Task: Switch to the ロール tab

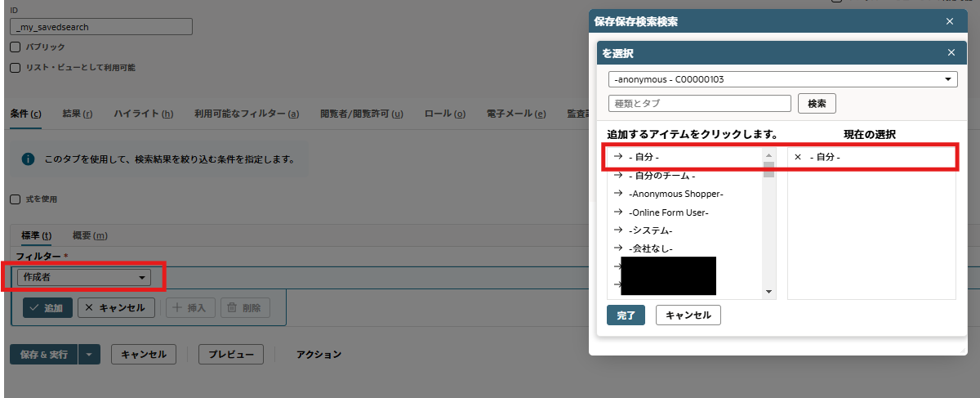Action: point(445,114)
